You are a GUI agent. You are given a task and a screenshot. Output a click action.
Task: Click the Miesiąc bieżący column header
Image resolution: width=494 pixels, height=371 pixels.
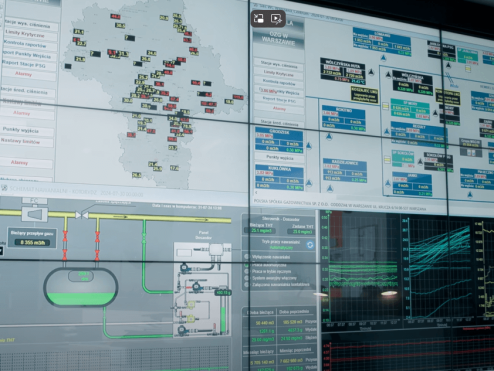(x=258, y=351)
